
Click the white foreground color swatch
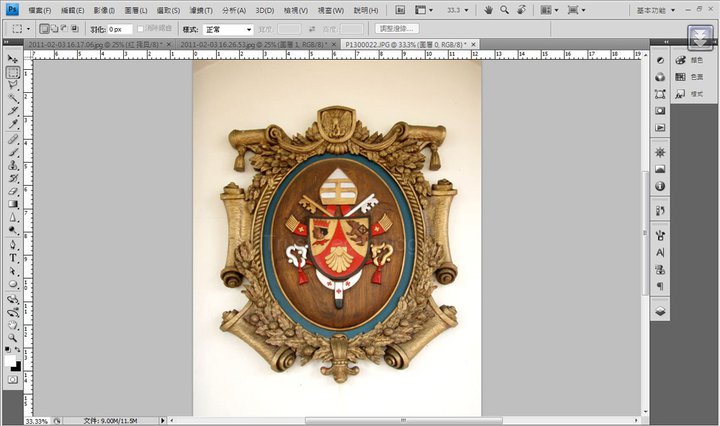pyautogui.click(x=10, y=361)
